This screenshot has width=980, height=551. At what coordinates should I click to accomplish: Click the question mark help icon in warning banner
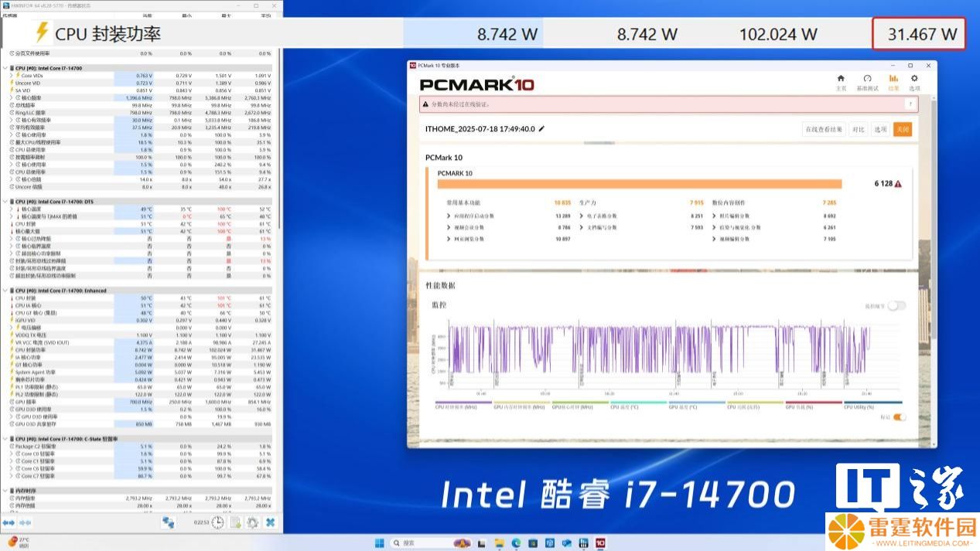click(910, 104)
